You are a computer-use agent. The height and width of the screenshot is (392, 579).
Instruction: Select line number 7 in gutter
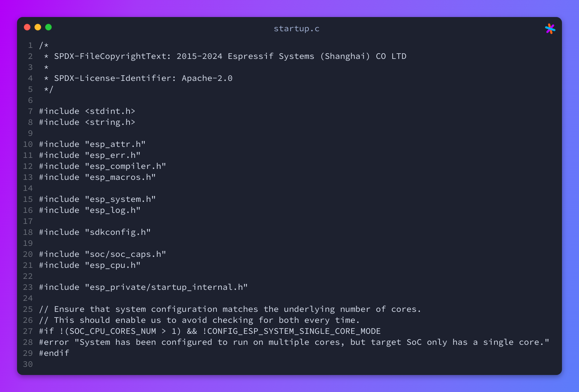tap(30, 111)
